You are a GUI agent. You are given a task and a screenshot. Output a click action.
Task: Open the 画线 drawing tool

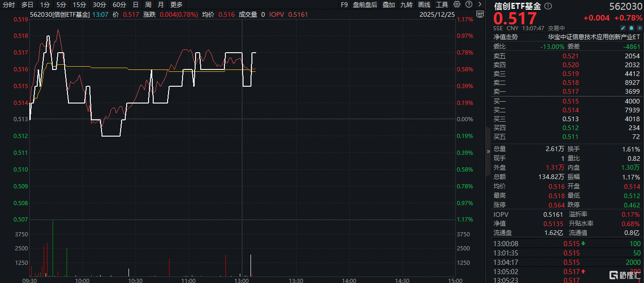coord(424,5)
